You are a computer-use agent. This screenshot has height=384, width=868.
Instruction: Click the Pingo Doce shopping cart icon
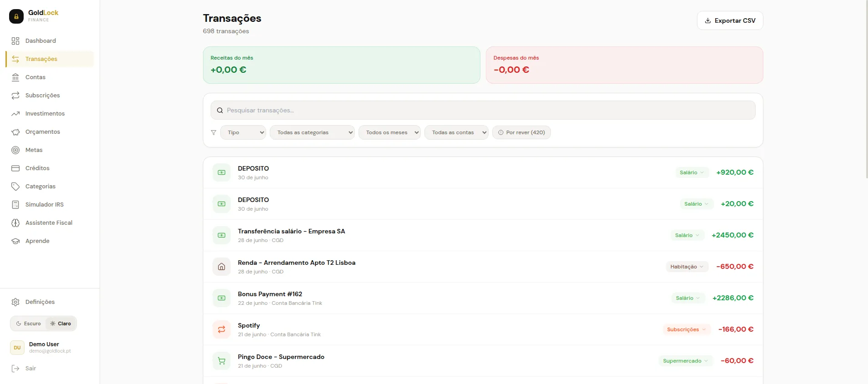tap(222, 361)
